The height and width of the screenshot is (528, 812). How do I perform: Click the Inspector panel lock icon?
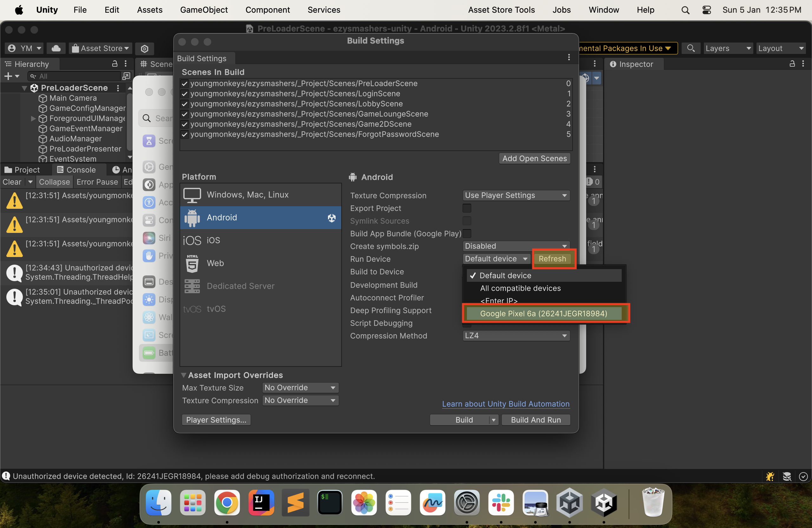point(792,64)
